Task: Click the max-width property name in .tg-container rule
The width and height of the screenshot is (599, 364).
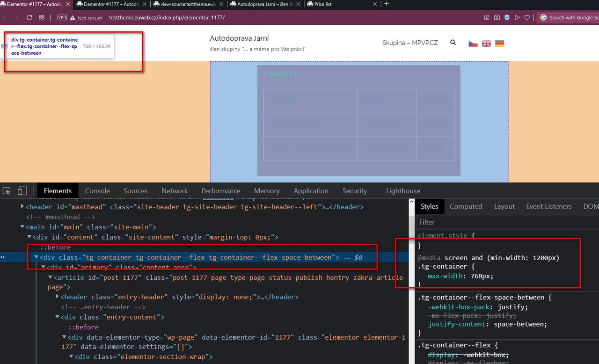Action: tap(445, 276)
